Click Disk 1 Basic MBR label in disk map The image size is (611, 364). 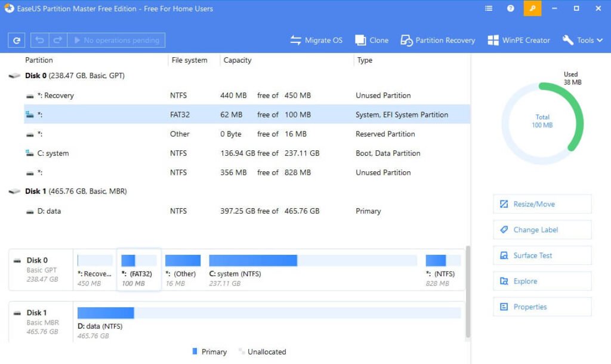point(41,322)
